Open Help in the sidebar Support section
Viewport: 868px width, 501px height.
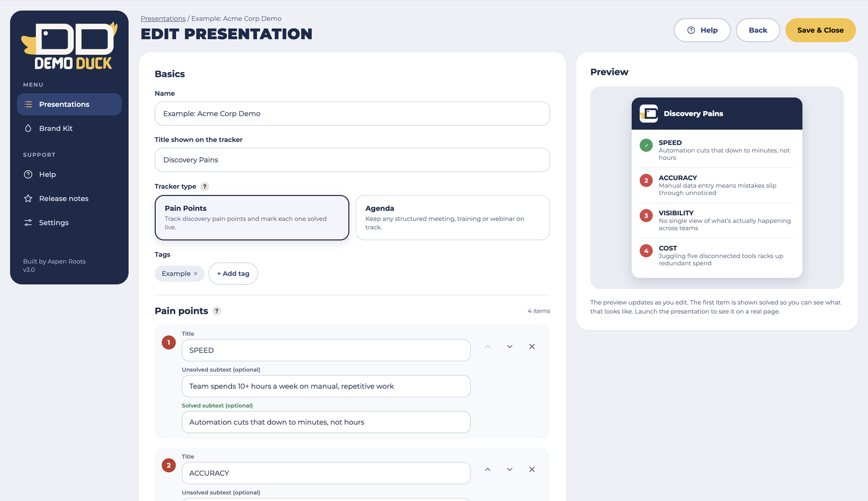point(69,175)
